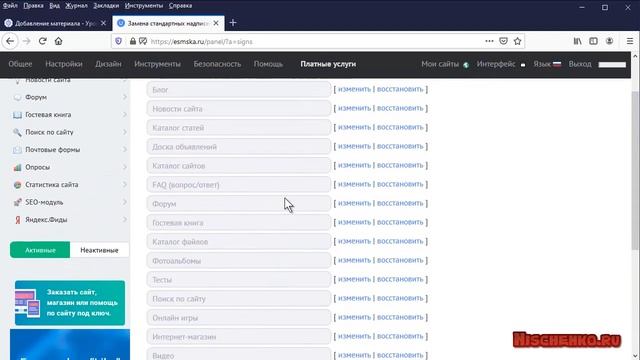Click 'изменить' next to Фотоальбомы
The width and height of the screenshot is (640, 360).
(354, 260)
